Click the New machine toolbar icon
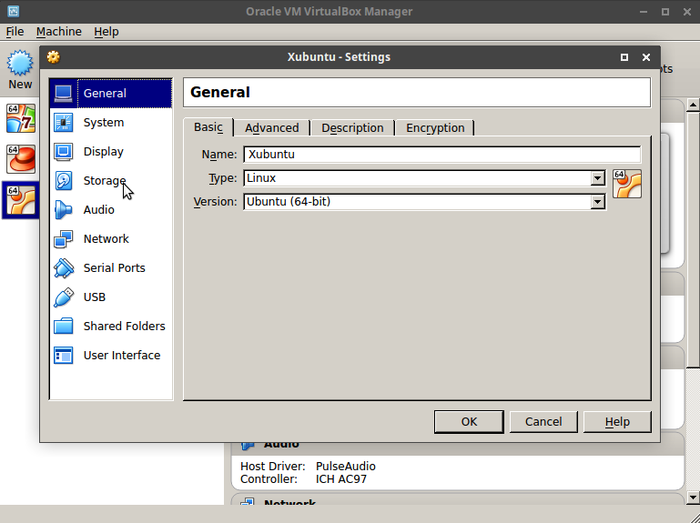 click(x=20, y=63)
